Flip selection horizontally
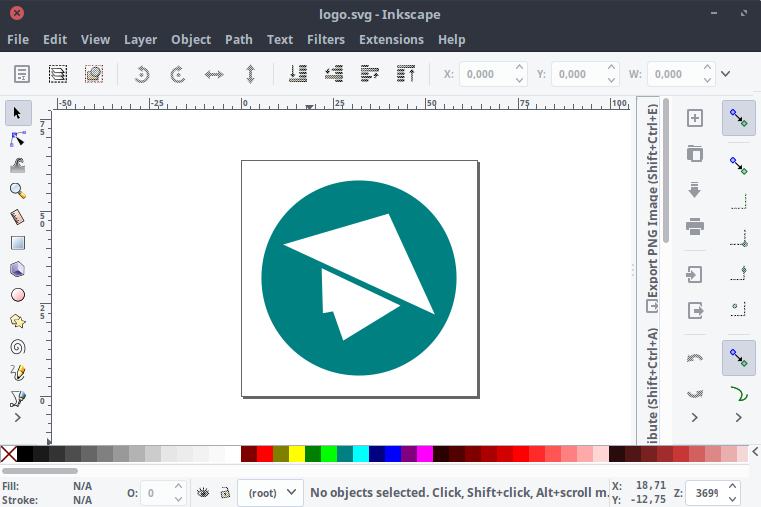This screenshot has width=761, height=507. tap(214, 74)
